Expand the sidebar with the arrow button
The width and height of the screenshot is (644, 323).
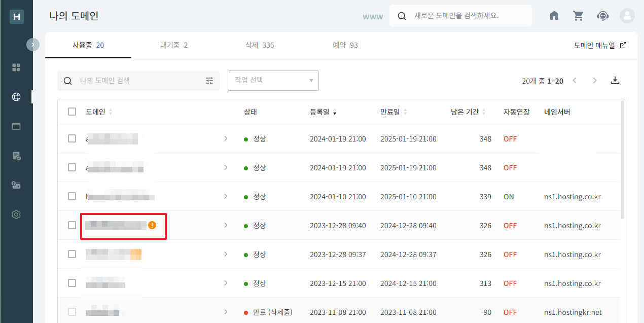click(x=32, y=45)
